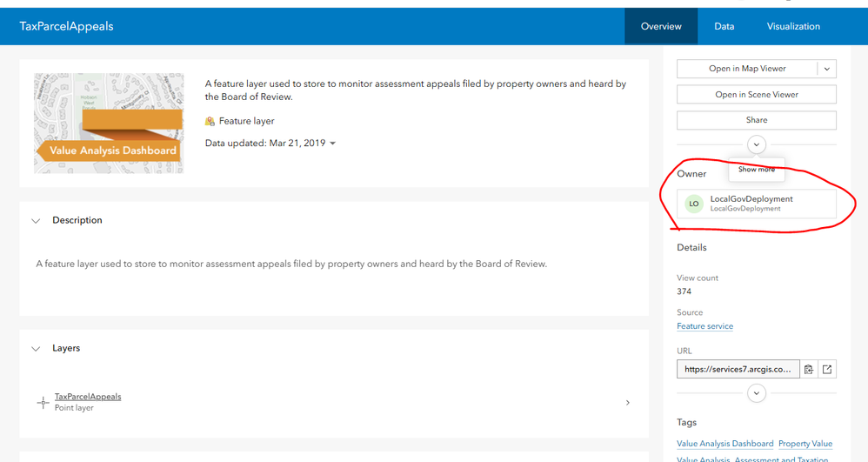
Task: Click the Feature layer type icon
Action: click(210, 121)
